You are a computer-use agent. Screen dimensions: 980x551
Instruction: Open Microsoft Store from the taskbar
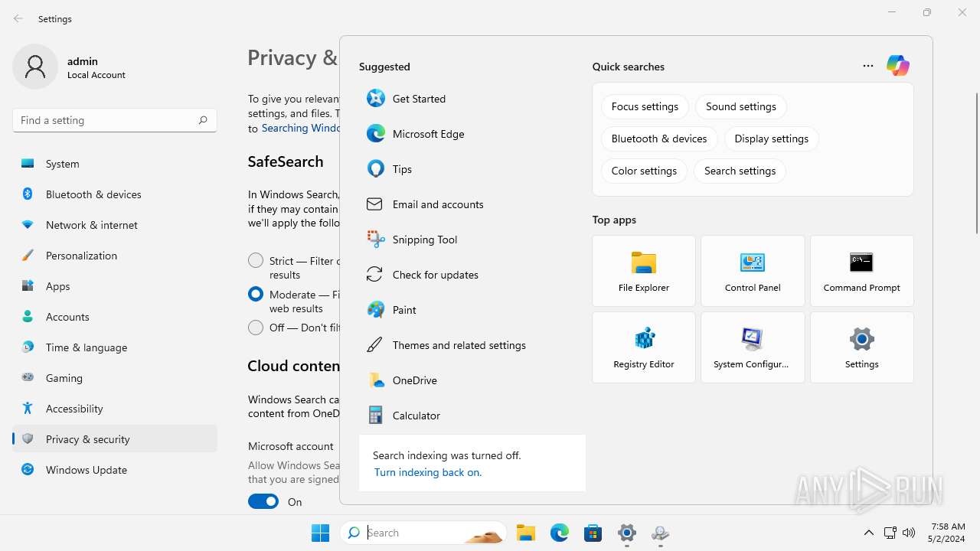point(593,533)
